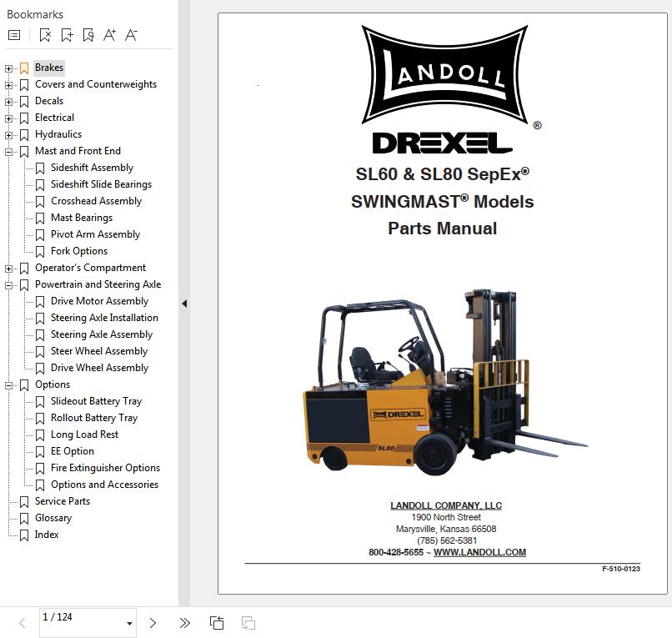This screenshot has height=638, width=672.
Task: Jump to last page double arrow
Action: 185,623
